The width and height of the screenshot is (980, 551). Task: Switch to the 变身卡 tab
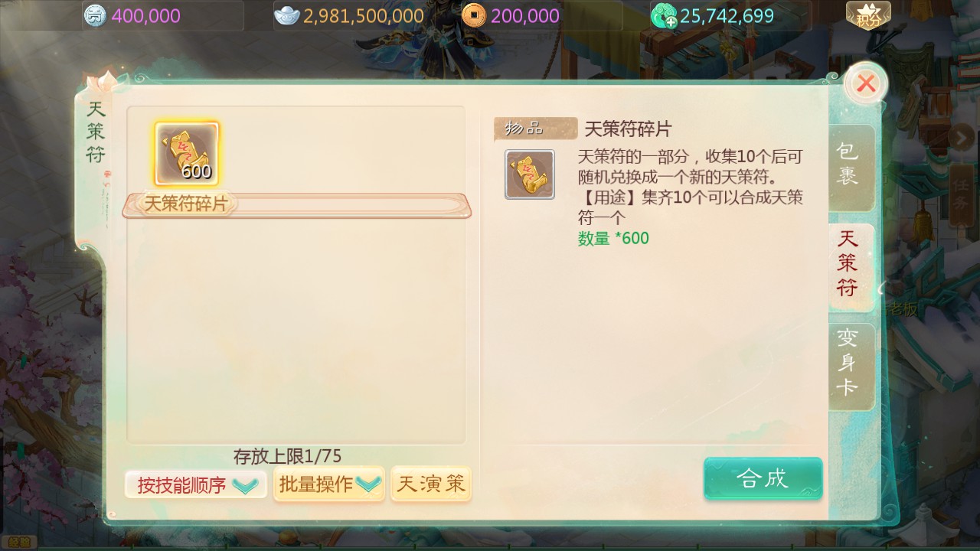tap(848, 363)
